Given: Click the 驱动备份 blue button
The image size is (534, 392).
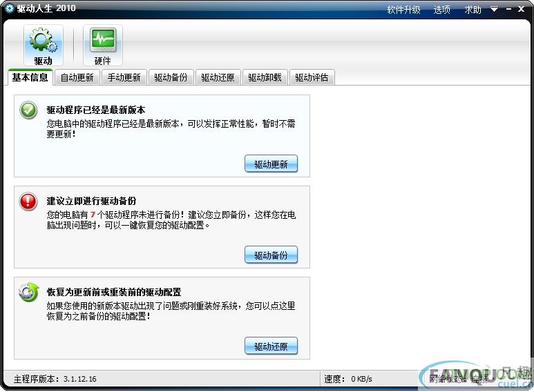Looking at the screenshot, I should [271, 255].
